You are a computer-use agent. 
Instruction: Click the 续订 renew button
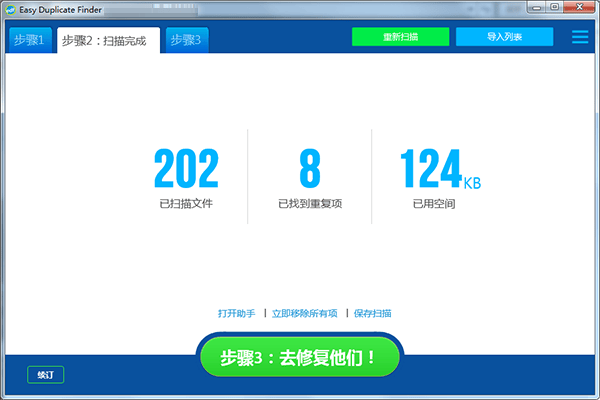(x=46, y=375)
